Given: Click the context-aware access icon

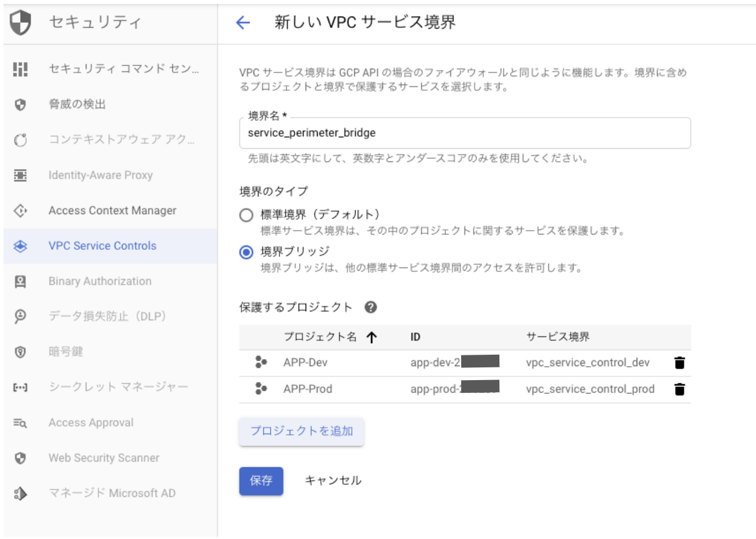Looking at the screenshot, I should tap(20, 140).
